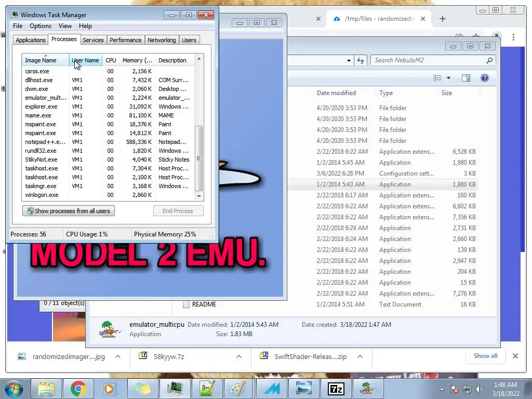Sort Explorer files by Type column

click(x=407, y=93)
